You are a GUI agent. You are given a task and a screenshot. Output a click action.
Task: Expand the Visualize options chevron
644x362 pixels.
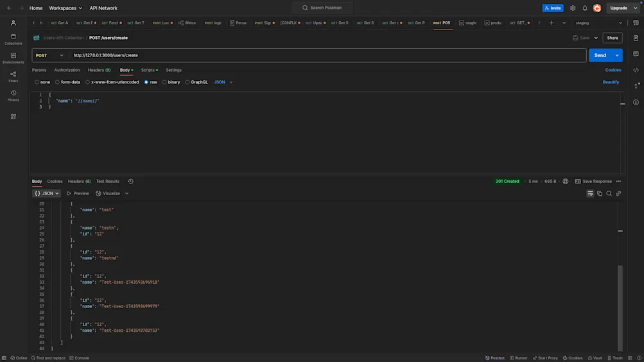[x=126, y=193]
